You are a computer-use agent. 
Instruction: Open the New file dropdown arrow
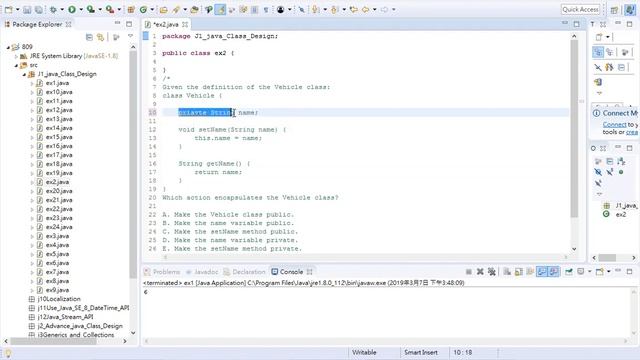point(18,9)
